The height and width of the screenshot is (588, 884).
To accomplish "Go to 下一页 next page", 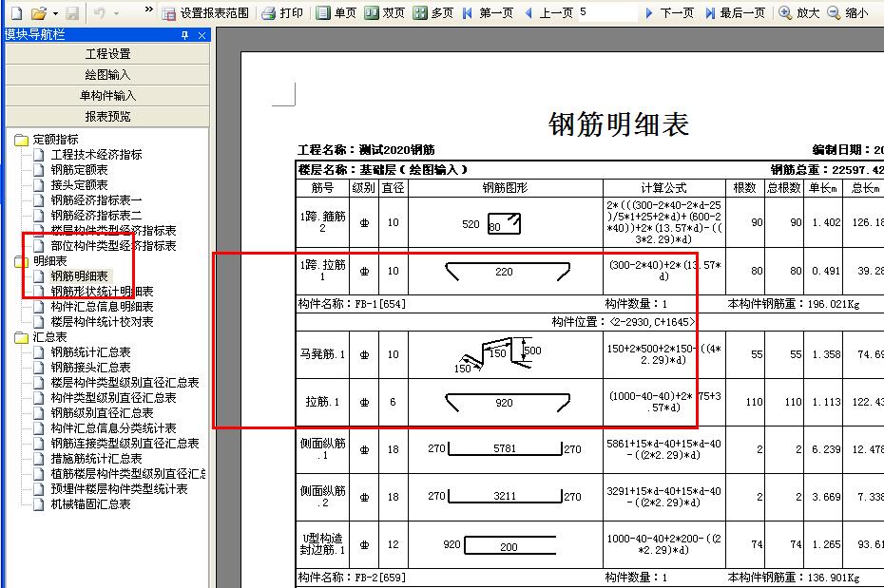I will (670, 12).
